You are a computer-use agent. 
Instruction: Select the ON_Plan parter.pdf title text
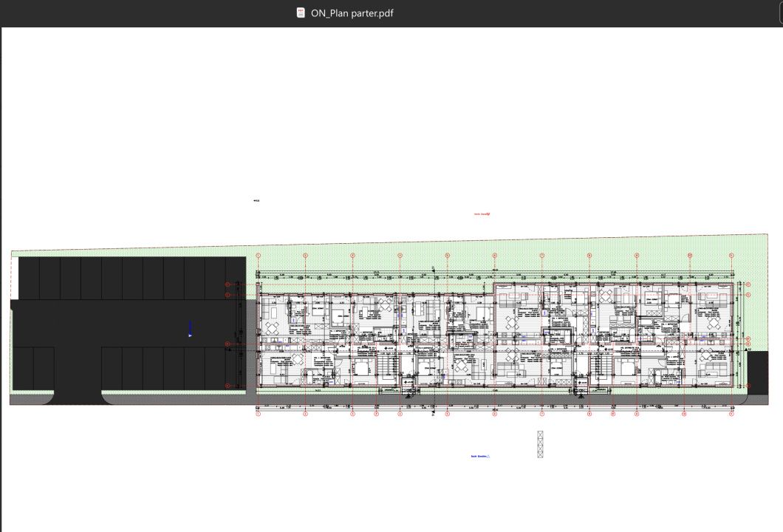pyautogui.click(x=352, y=13)
